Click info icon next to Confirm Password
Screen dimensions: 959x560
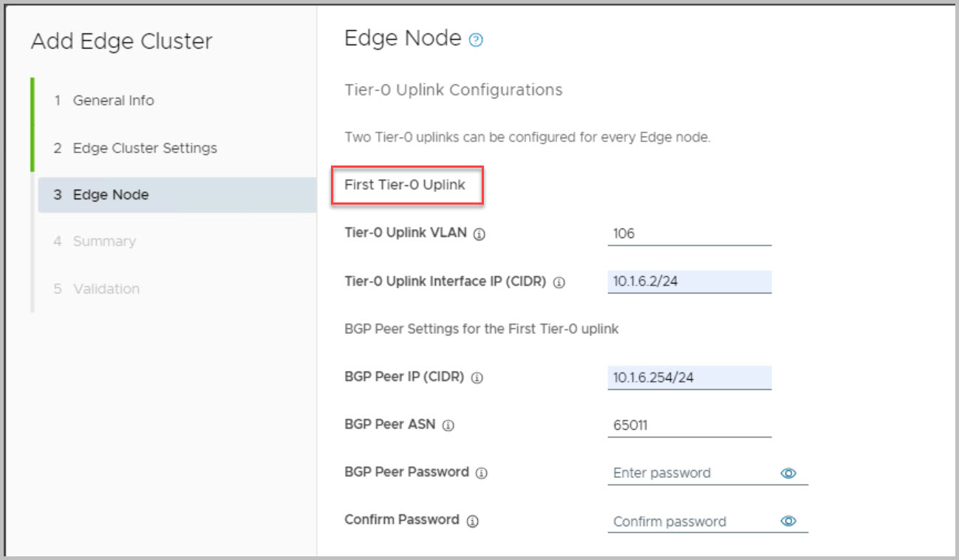click(x=472, y=521)
